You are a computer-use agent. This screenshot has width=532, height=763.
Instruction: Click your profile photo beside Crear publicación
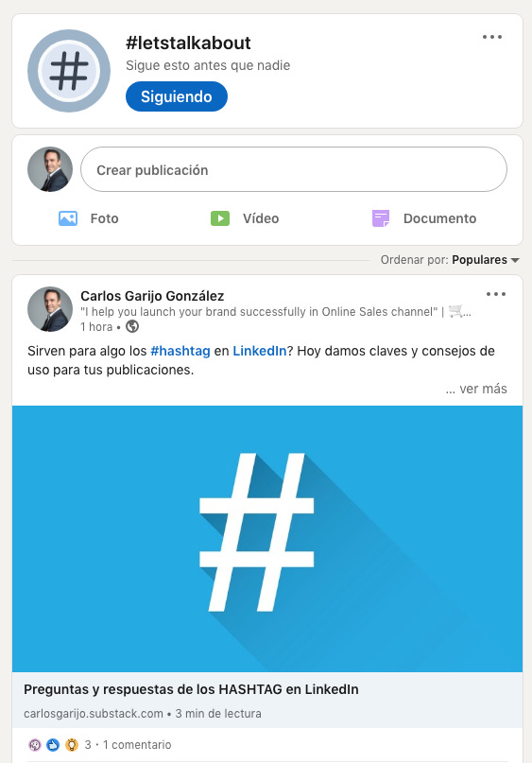(50, 169)
